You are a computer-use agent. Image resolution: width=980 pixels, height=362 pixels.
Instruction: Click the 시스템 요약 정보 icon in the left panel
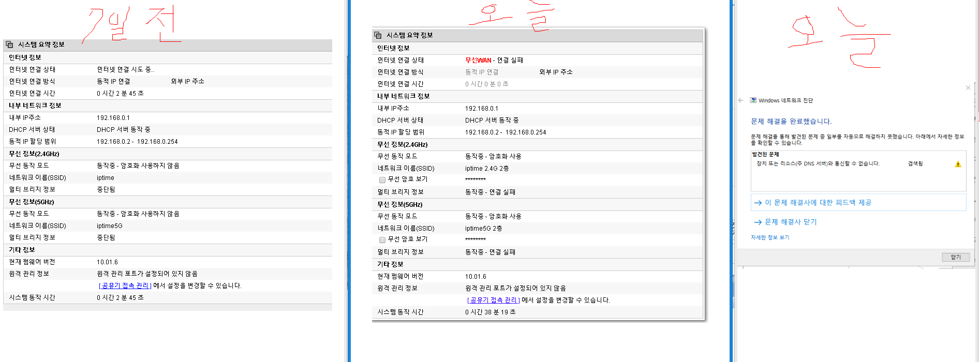9,44
